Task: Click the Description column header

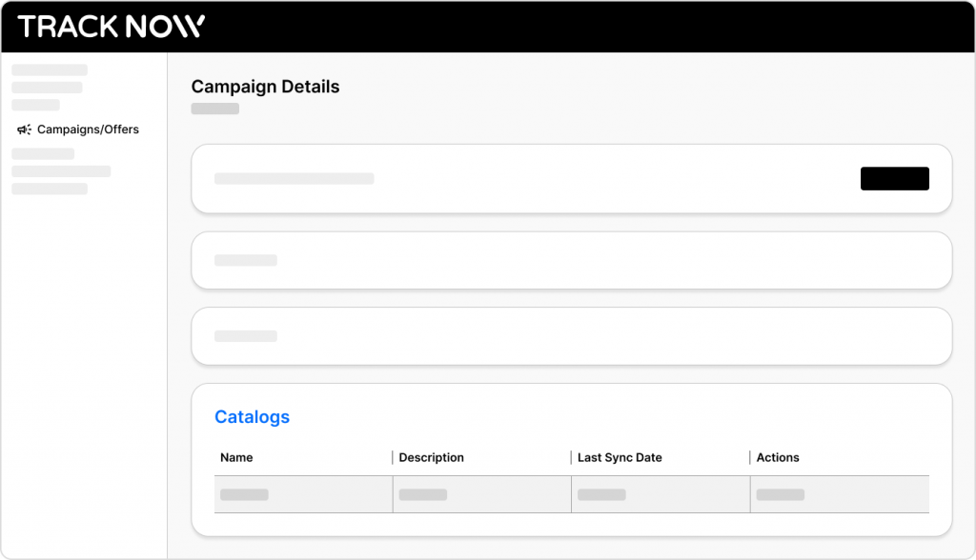Action: click(x=432, y=457)
